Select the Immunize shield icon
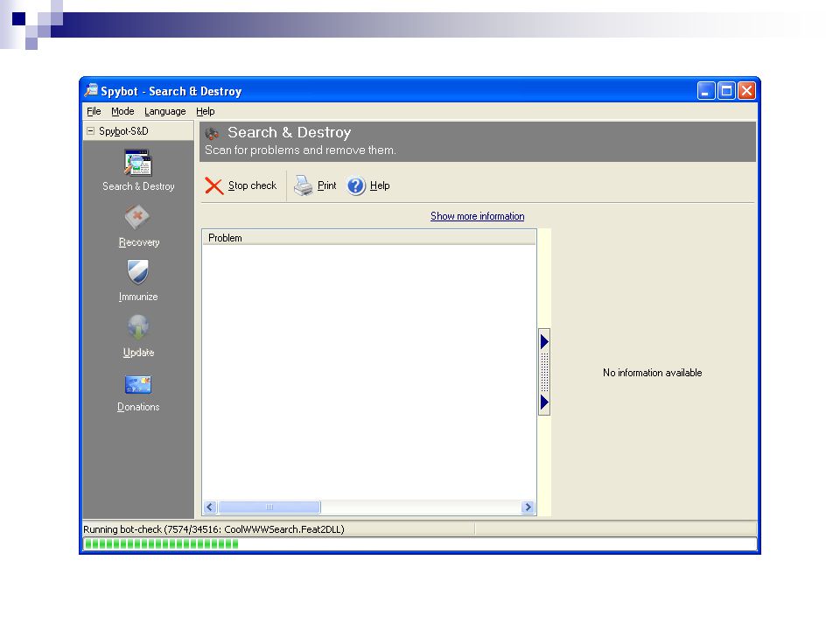Image resolution: width=840 pixels, height=630 pixels. pyautogui.click(x=137, y=271)
